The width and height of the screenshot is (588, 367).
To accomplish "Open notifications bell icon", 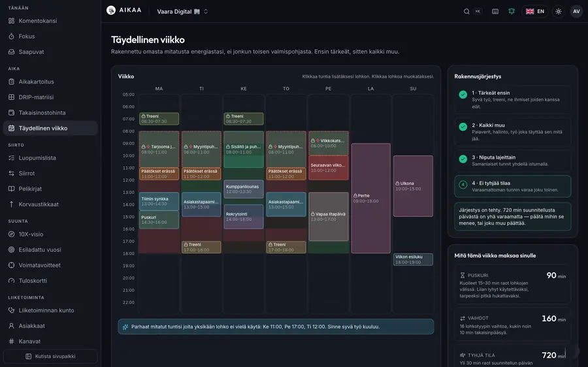I will [512, 11].
